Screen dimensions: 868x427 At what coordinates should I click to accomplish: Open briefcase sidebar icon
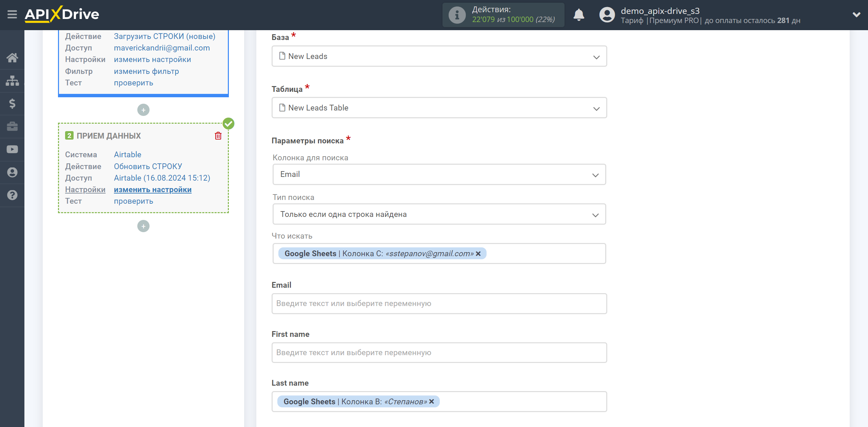[x=12, y=126]
